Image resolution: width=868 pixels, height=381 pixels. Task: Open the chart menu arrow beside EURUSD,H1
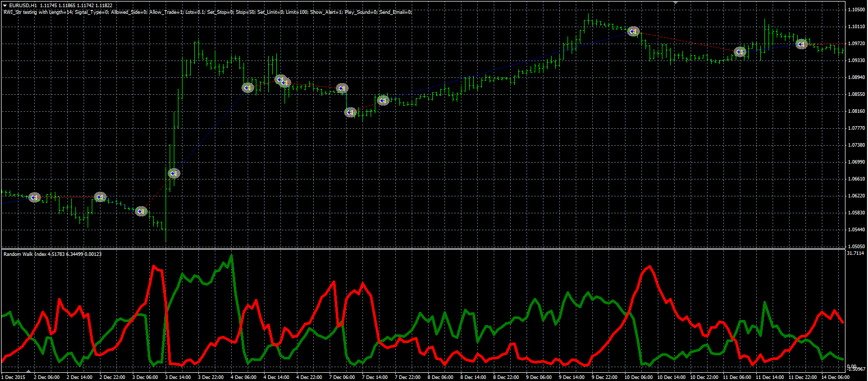pos(5,6)
